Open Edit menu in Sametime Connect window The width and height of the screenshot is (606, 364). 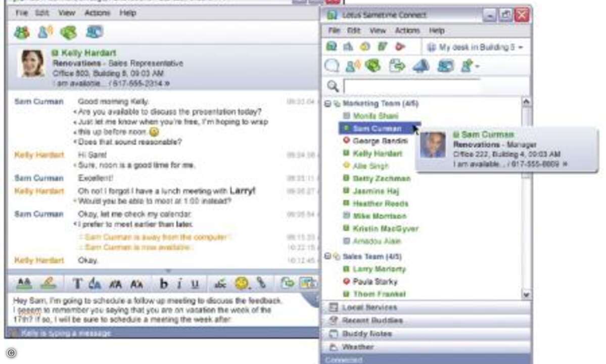[354, 30]
